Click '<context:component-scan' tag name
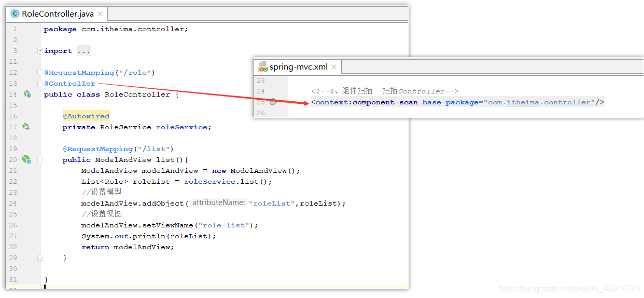This screenshot has height=298, width=644. (365, 102)
